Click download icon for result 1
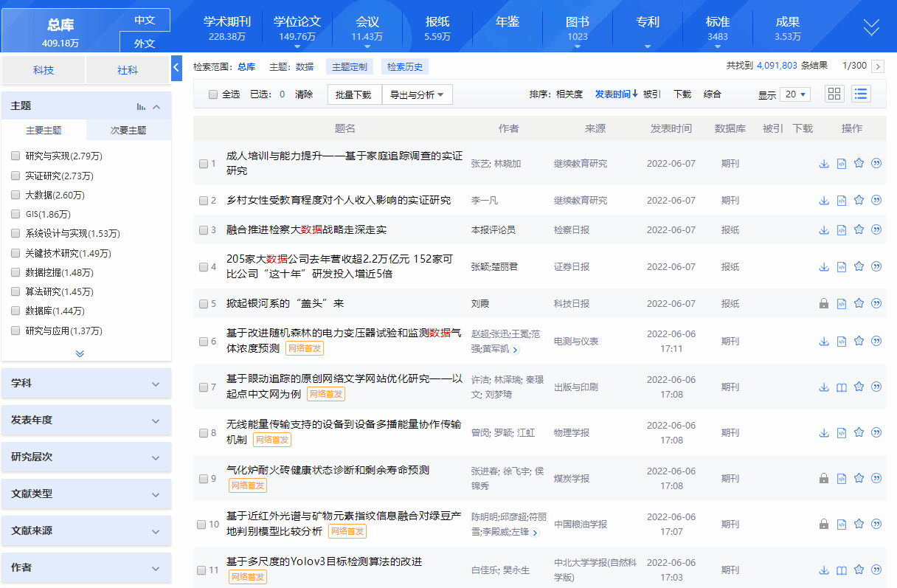This screenshot has height=588, width=897. (824, 164)
